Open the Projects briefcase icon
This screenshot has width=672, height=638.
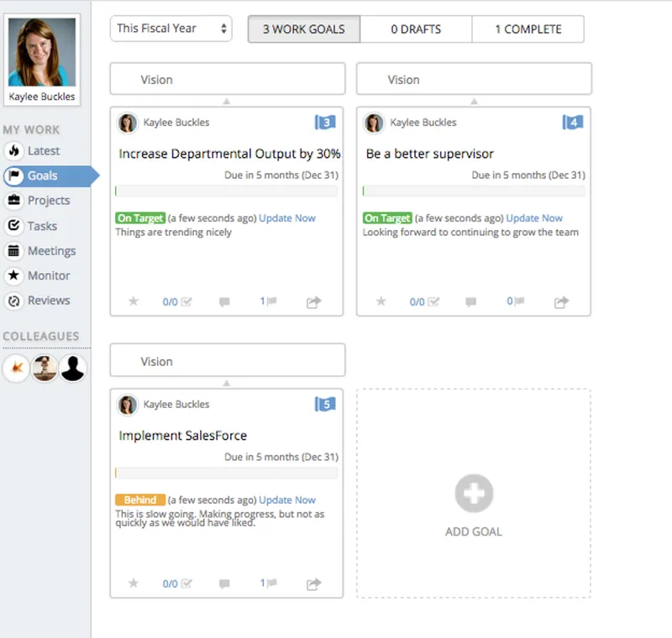tap(14, 201)
